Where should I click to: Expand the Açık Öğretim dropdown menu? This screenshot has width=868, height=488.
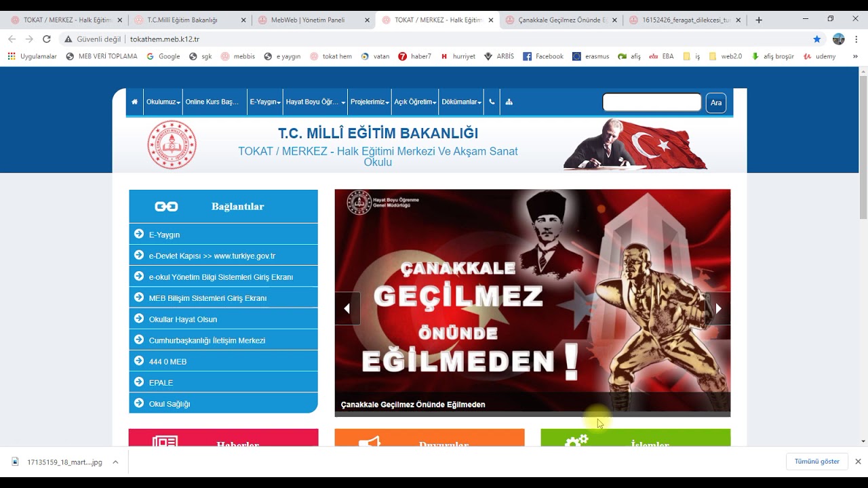(415, 102)
